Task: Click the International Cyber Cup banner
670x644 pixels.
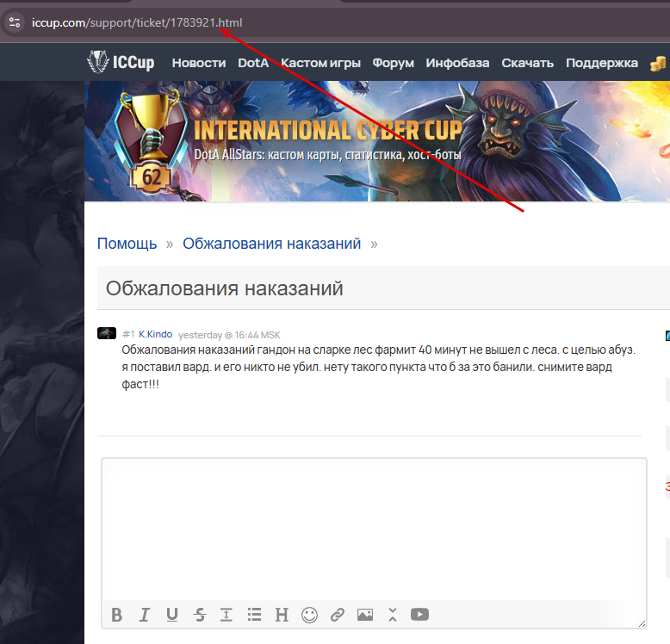Action: tap(377, 141)
